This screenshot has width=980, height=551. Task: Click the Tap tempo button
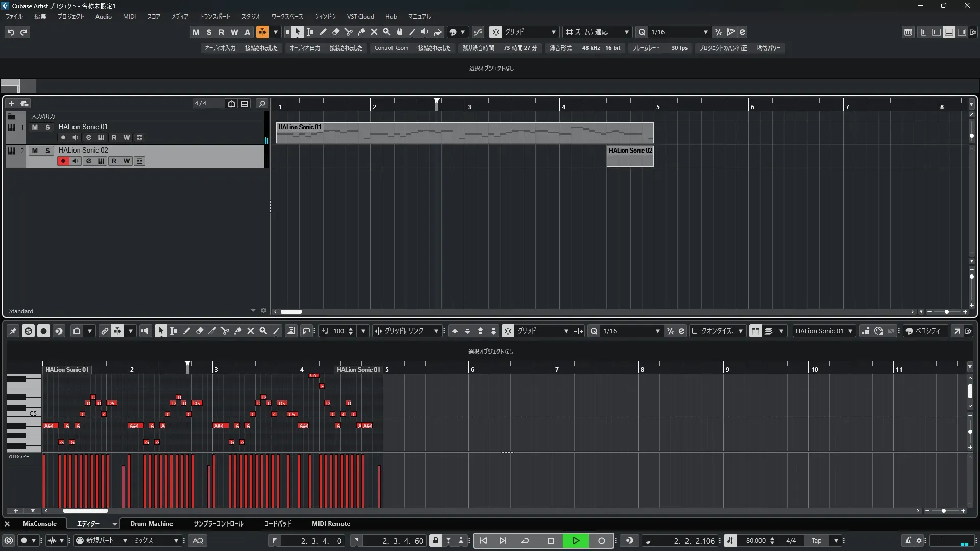pos(816,541)
